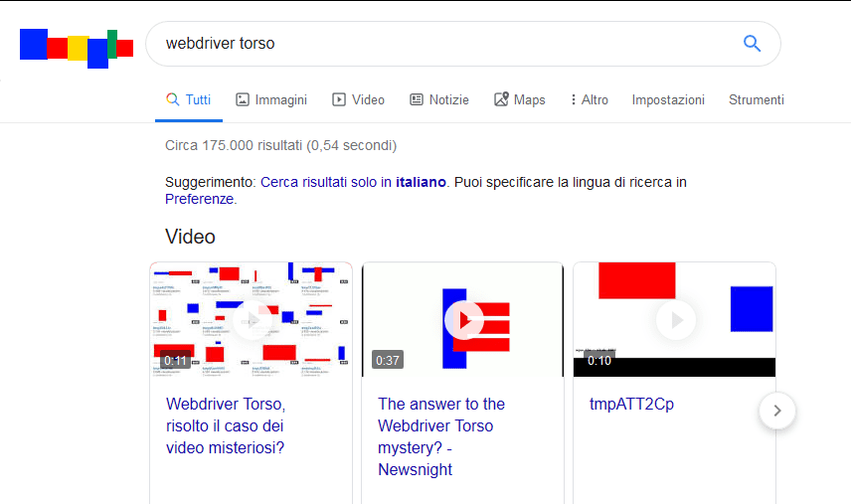Screen dimensions: 851x504
Task: Open the Strumenti tools panel
Action: tap(756, 99)
